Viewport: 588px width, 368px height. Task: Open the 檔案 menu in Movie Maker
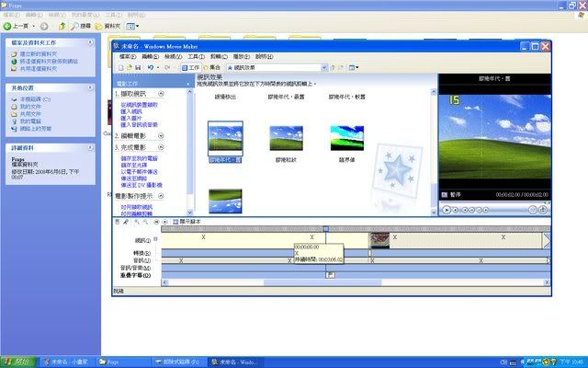coord(125,56)
